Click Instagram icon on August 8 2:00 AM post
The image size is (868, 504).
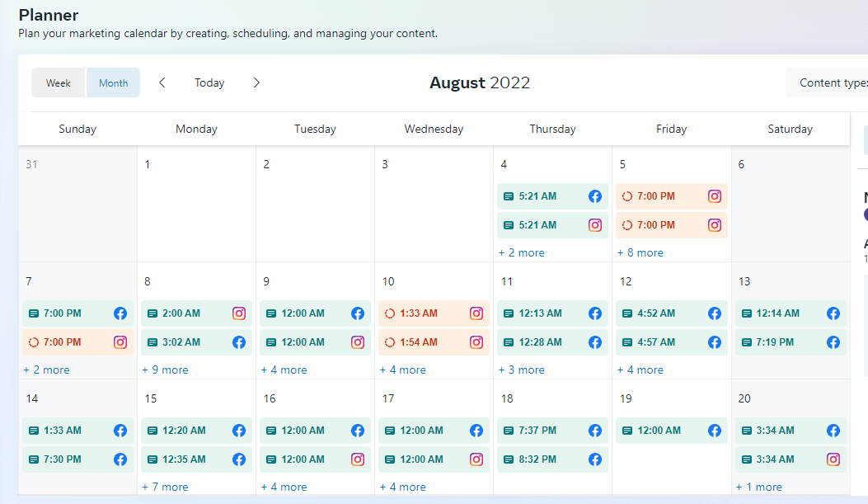pos(239,313)
